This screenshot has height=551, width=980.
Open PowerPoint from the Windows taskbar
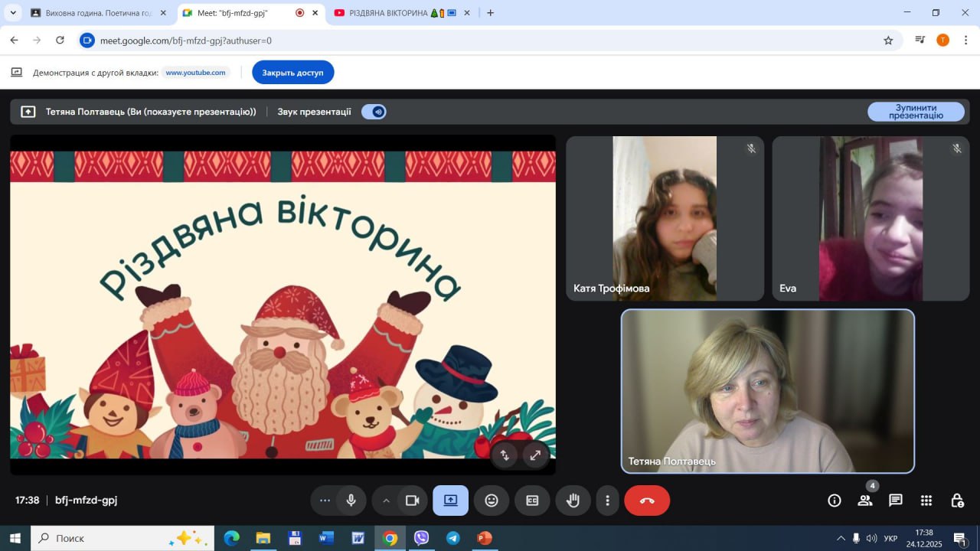pyautogui.click(x=484, y=538)
